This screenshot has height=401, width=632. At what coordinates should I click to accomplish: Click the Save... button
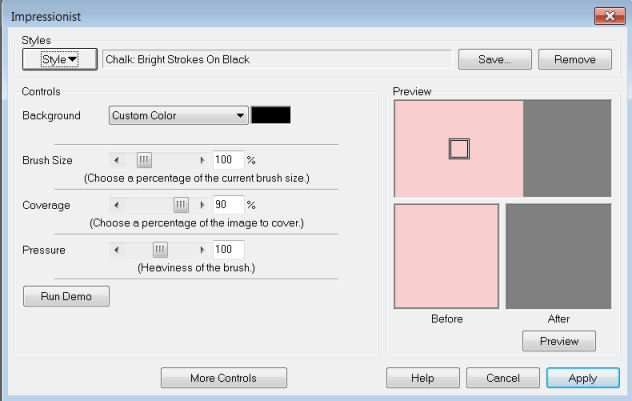495,60
